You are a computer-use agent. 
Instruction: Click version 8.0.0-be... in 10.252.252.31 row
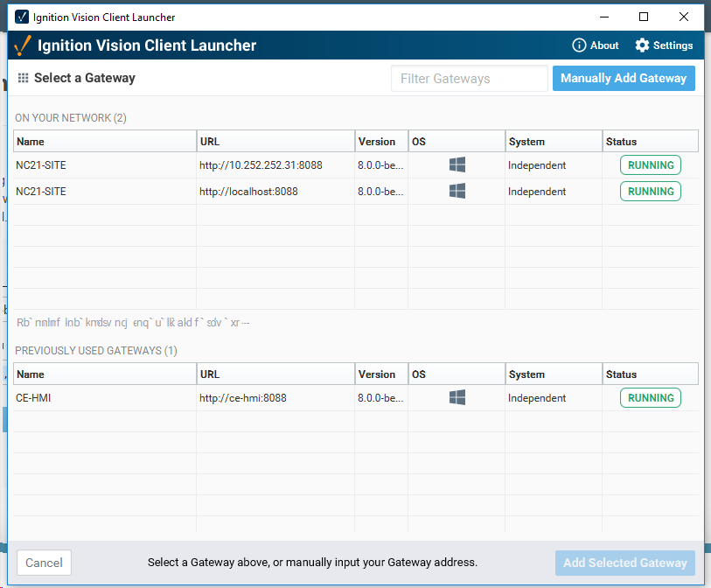click(380, 165)
